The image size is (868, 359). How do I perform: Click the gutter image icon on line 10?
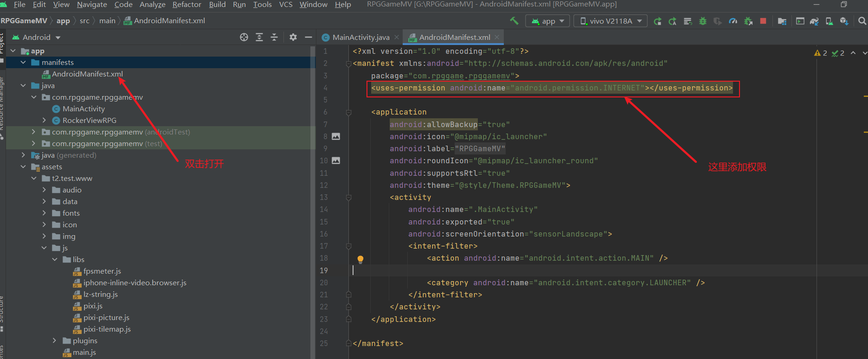point(336,160)
